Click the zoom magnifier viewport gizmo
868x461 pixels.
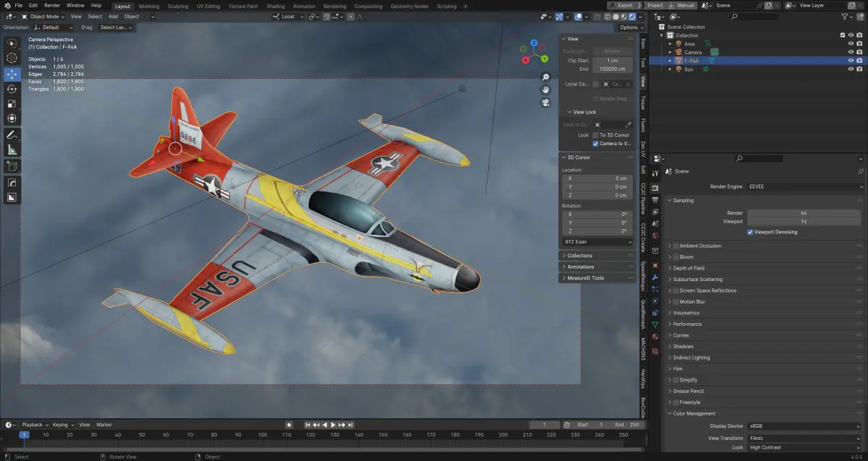pos(545,77)
